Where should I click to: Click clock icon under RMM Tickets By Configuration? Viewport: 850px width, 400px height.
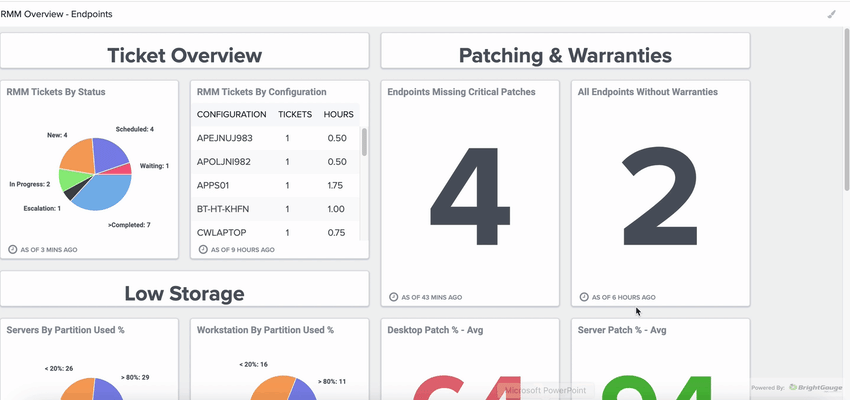coord(203,249)
